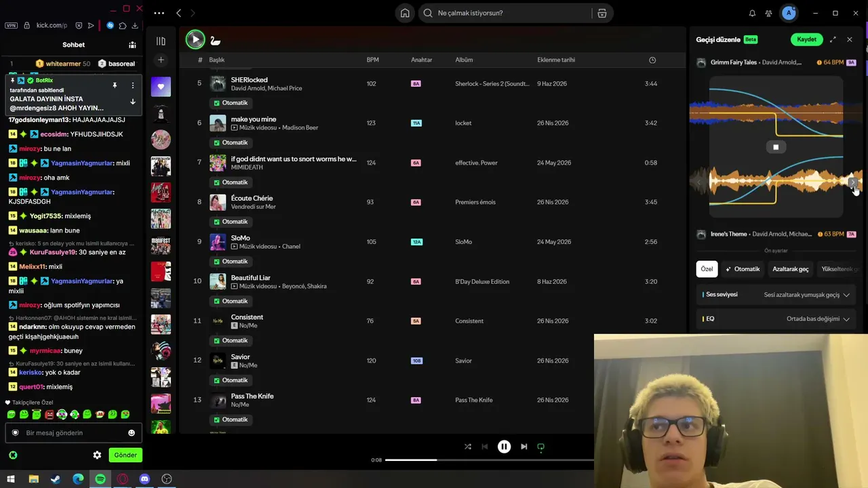Expand the pinned BotRix message arrow
868x488 pixels.
(132, 102)
